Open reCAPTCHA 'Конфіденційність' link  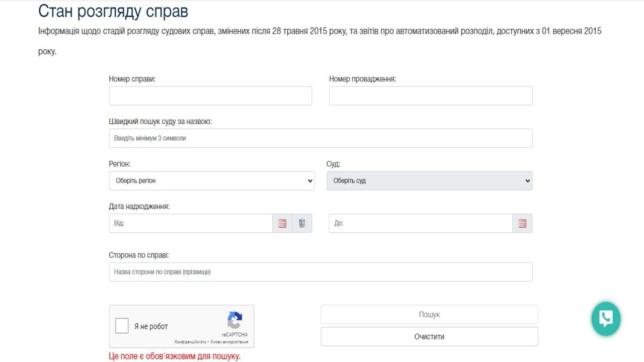point(190,342)
